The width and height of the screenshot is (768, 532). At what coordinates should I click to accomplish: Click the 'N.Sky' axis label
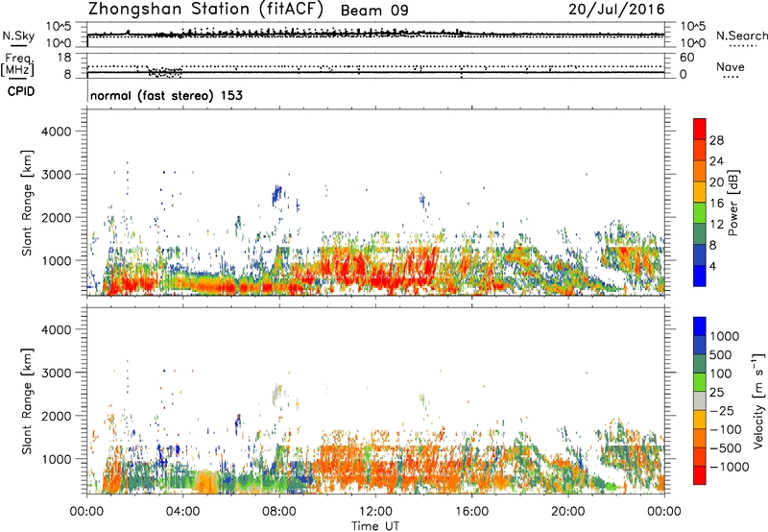[18, 36]
